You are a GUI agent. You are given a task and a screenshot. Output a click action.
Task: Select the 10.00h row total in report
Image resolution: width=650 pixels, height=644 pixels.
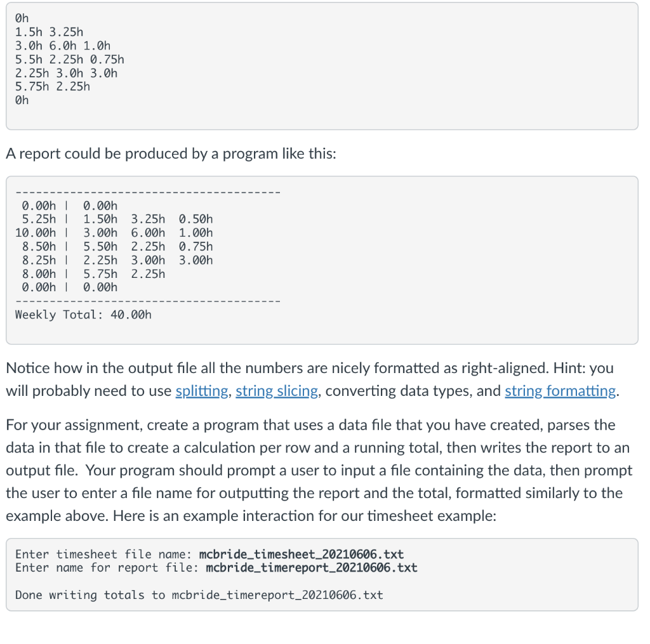36,233
